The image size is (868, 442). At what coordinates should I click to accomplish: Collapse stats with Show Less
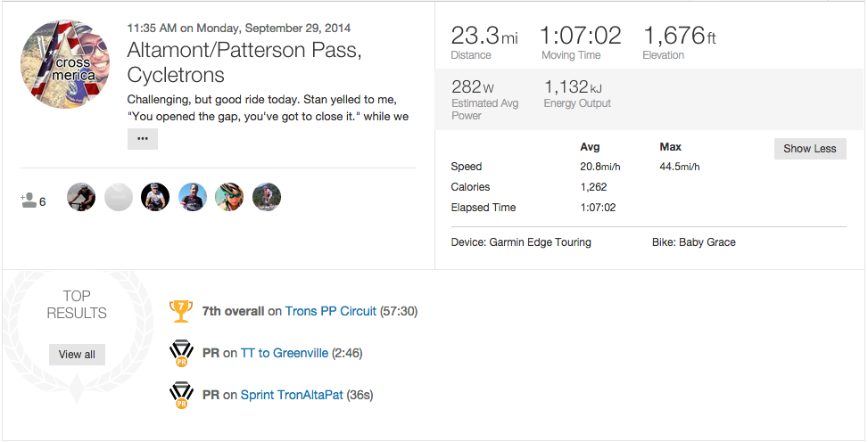pos(809,149)
